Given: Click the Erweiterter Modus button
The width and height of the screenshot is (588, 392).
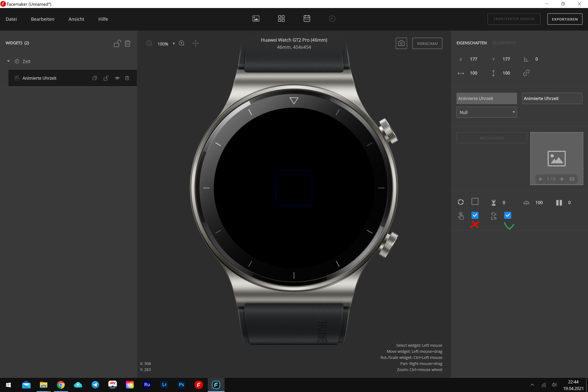Looking at the screenshot, I should tap(514, 19).
